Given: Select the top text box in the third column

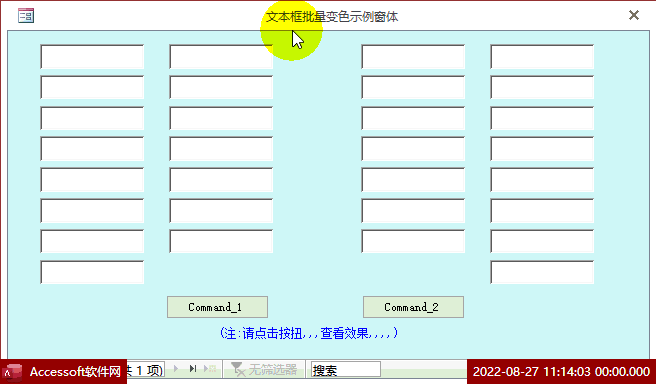Looking at the screenshot, I should click(413, 56).
